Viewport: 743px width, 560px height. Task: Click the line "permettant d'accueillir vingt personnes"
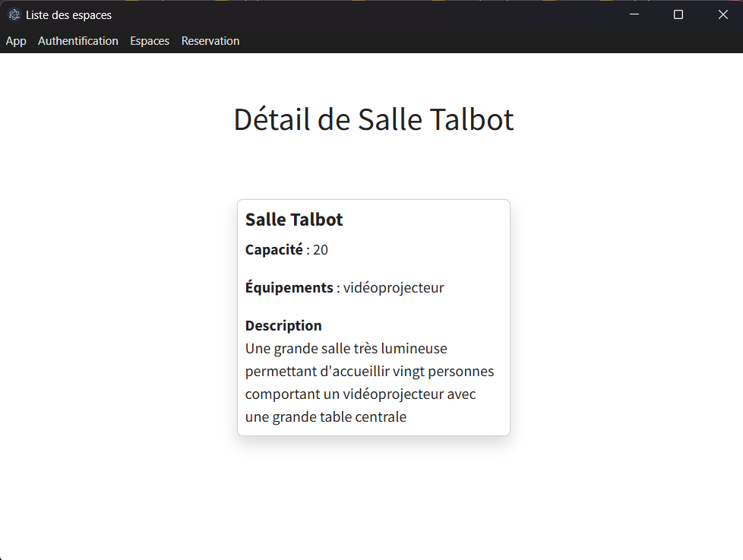click(x=369, y=372)
